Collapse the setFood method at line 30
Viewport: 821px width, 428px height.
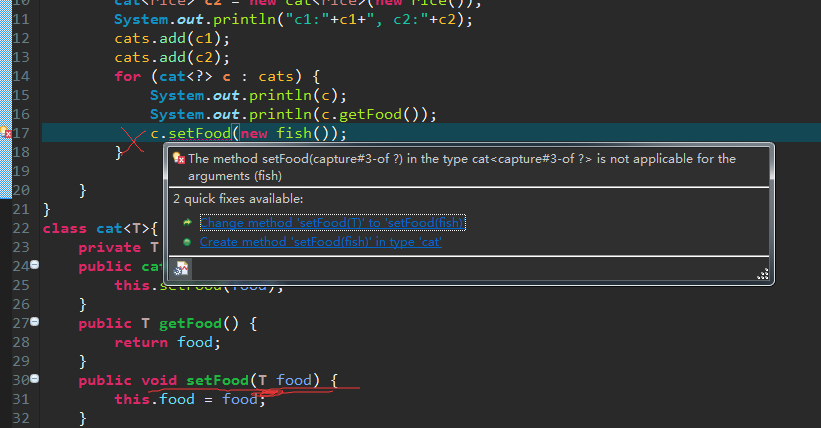coord(35,378)
